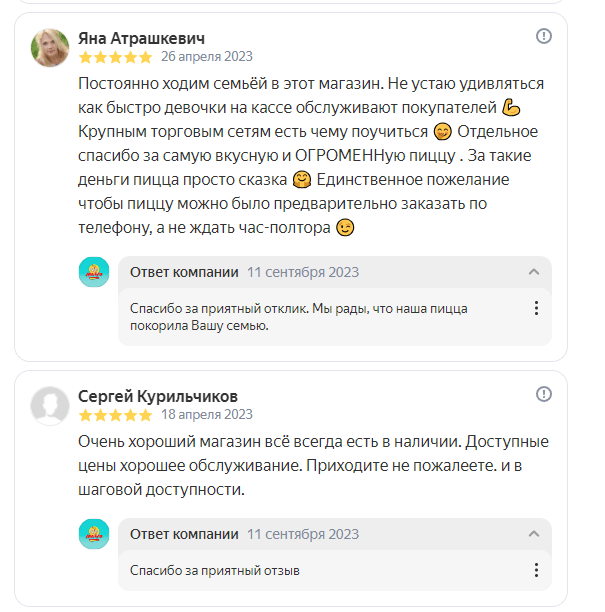Click the report icon on Яна Атрашкевич's review
Viewport: 605px width, 612px height.
pos(544,36)
